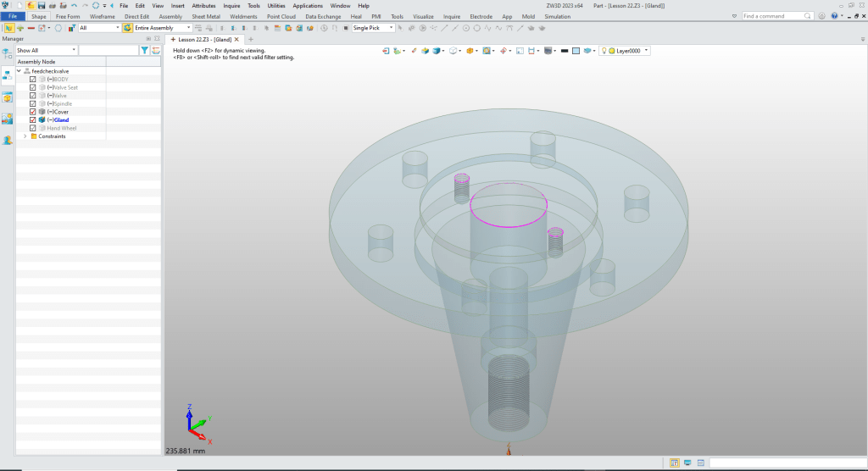Click the black color swatch in view toolbar
This screenshot has width=868, height=471.
[x=565, y=51]
